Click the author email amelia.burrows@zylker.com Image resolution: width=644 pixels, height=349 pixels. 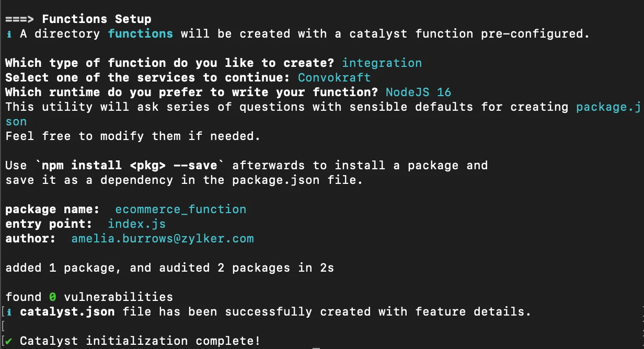pyautogui.click(x=163, y=239)
